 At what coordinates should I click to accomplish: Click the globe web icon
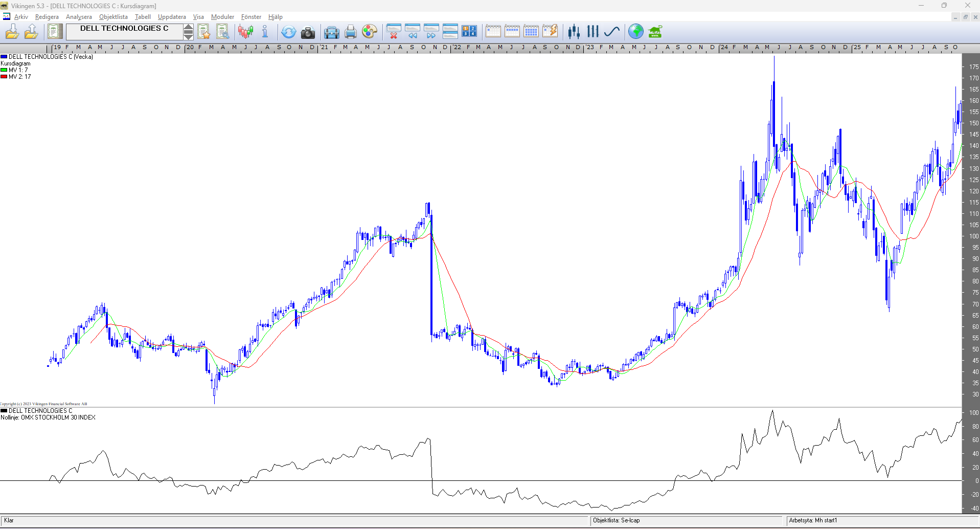coord(635,32)
